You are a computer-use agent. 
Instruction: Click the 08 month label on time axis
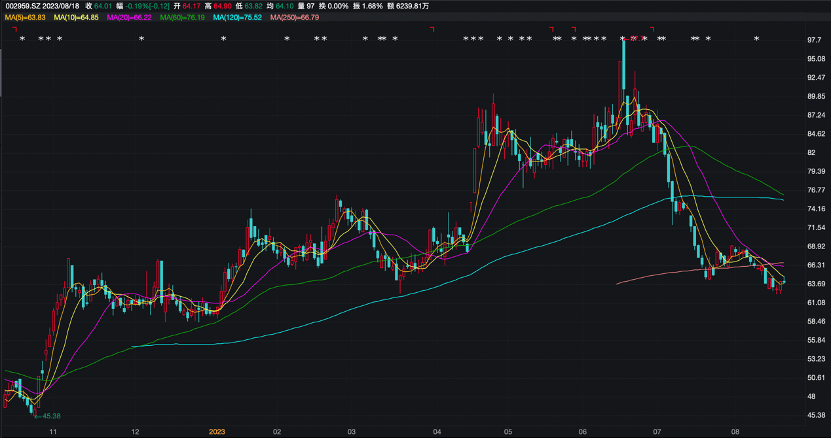point(735,431)
